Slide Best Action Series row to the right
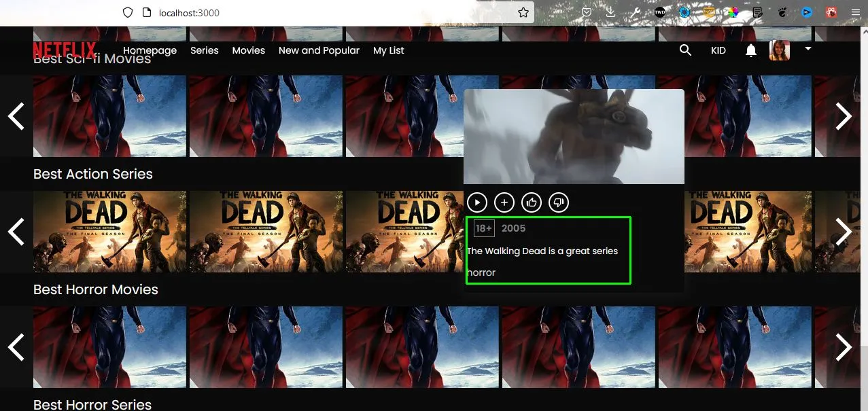This screenshot has height=411, width=868. [x=844, y=232]
